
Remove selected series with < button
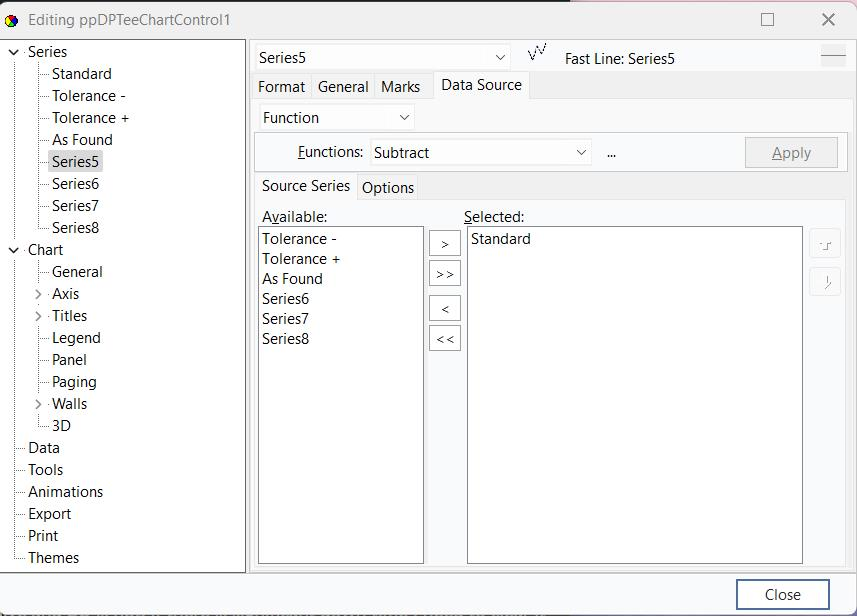(445, 309)
